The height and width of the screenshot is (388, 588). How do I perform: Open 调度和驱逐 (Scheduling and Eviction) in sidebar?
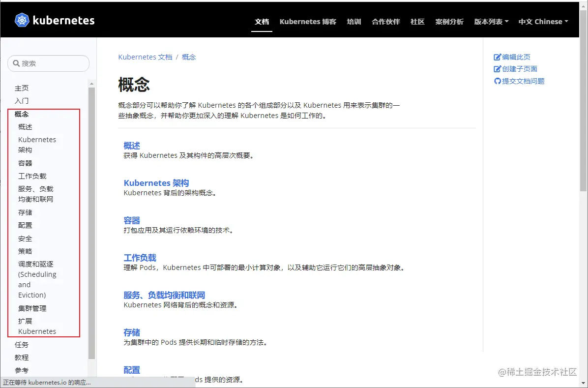[37, 279]
